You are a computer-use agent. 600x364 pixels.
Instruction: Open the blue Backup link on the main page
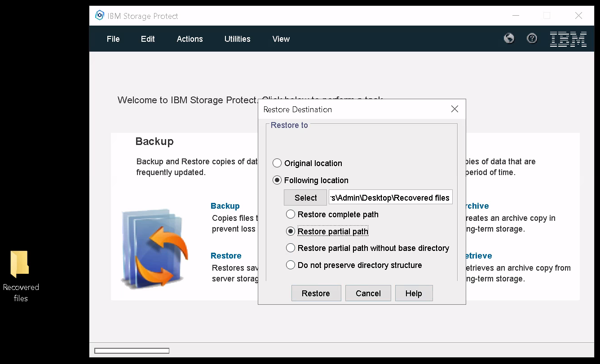click(x=225, y=206)
